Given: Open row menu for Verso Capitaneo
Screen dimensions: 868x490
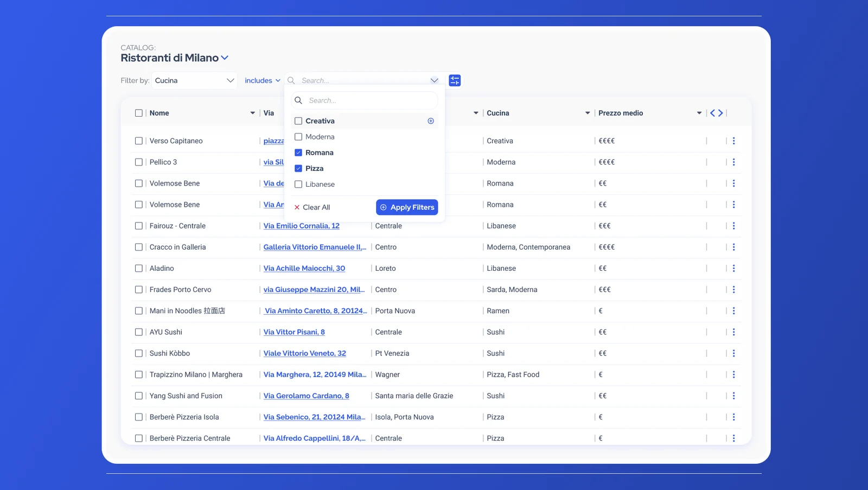Looking at the screenshot, I should (x=733, y=141).
